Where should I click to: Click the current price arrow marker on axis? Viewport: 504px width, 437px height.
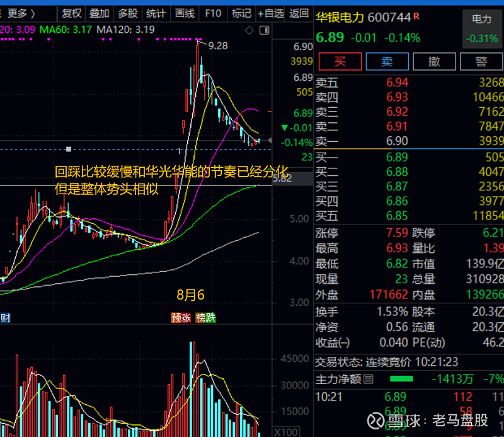270,140
